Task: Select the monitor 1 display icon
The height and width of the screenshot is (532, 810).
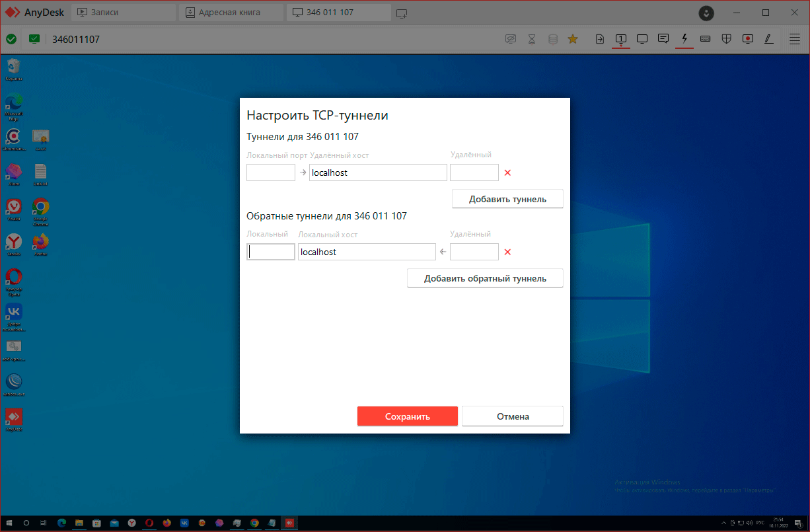Action: pyautogui.click(x=621, y=39)
